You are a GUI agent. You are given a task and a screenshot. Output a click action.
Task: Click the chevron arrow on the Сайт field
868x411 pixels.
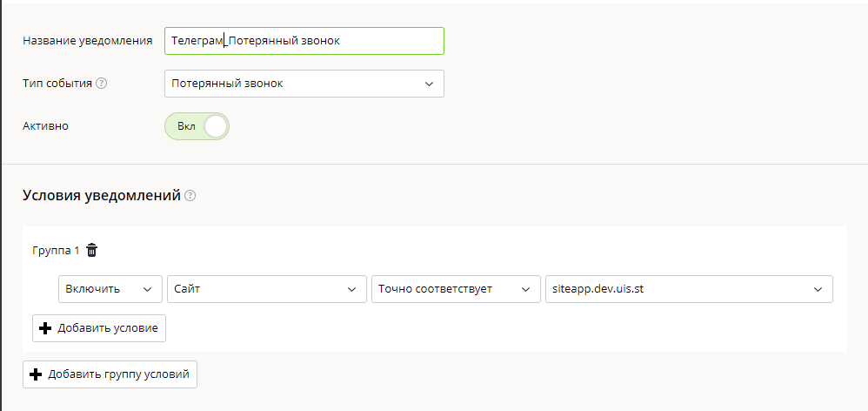(351, 289)
